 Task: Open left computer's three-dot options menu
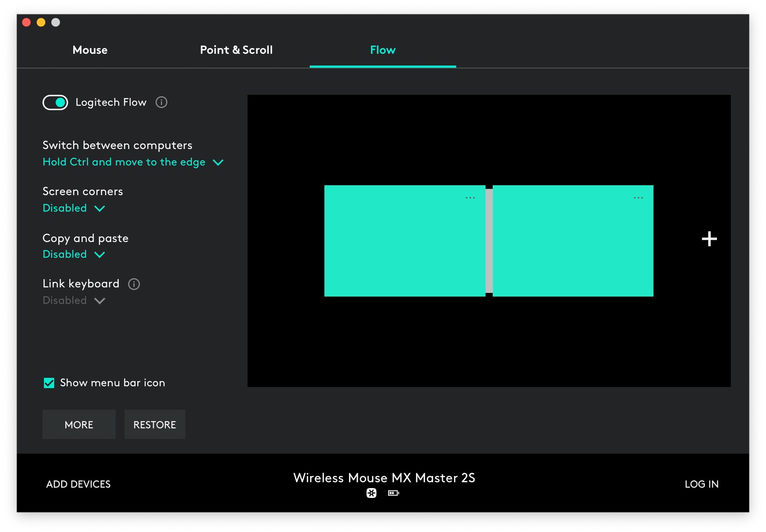click(x=470, y=198)
